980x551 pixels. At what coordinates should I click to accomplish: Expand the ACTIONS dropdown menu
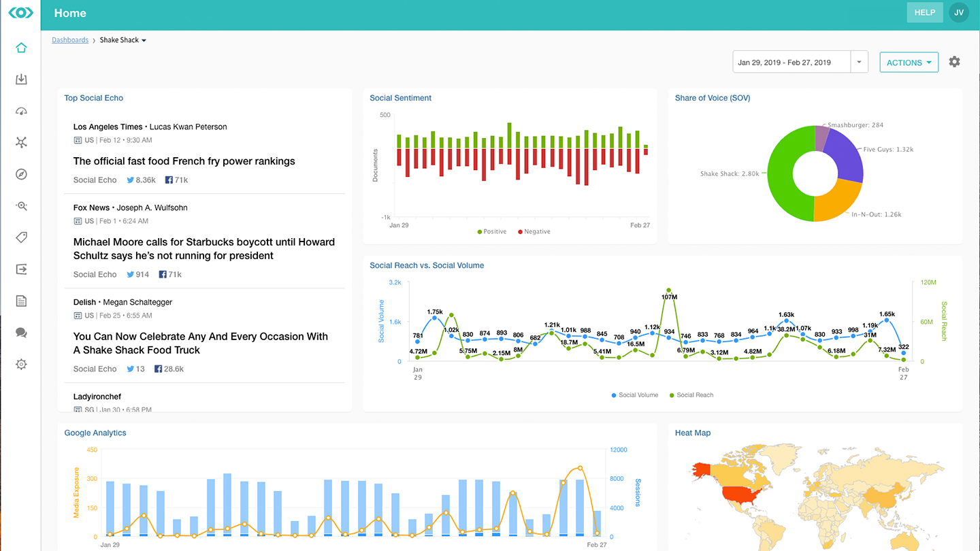pos(909,62)
